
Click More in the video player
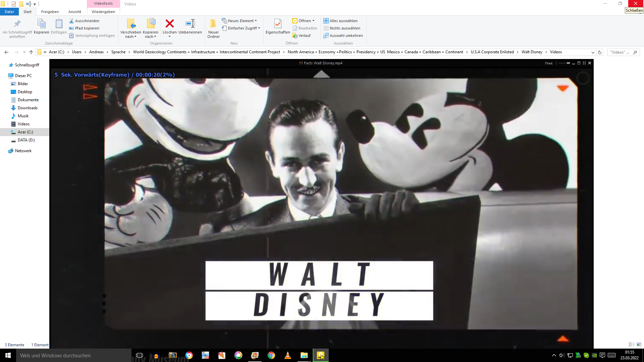549,63
